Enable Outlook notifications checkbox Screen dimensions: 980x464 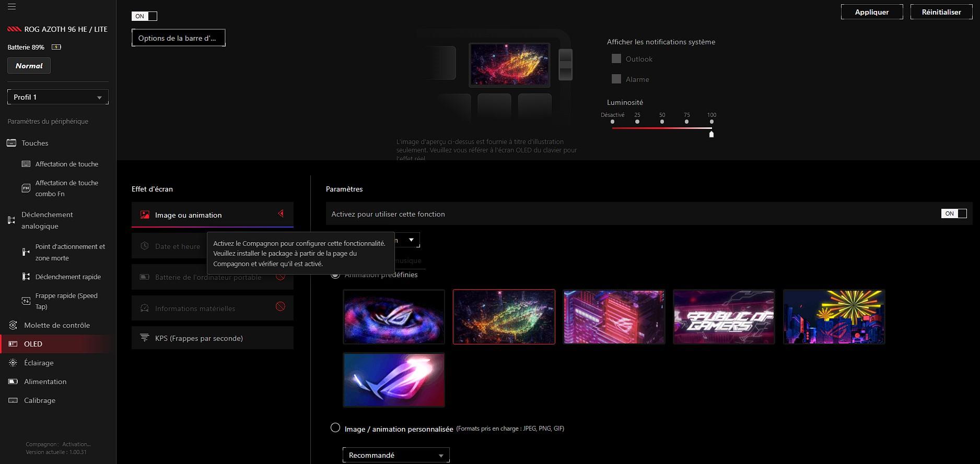coord(616,59)
